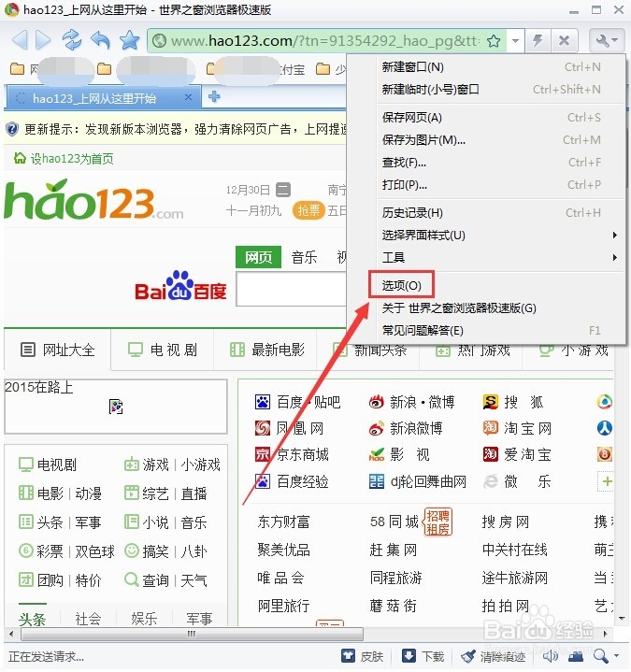The image size is (631, 672).
Task: Bookmark page via address bar star
Action: pyautogui.click(x=494, y=41)
